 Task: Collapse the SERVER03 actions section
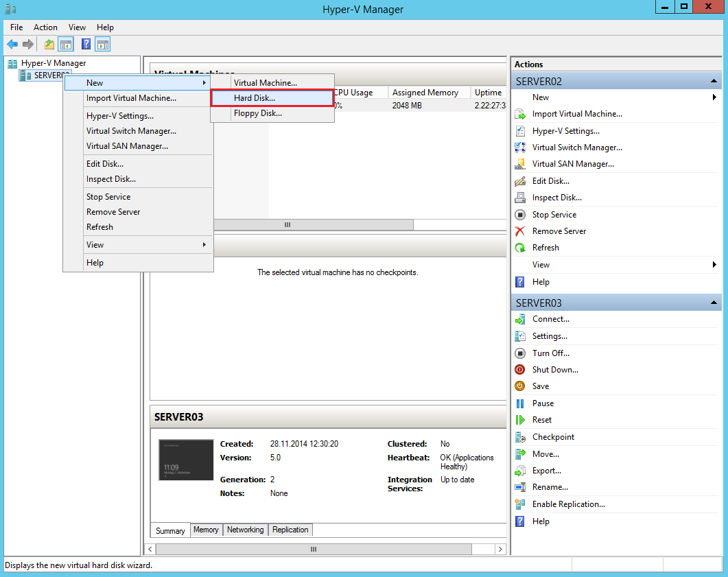(713, 303)
